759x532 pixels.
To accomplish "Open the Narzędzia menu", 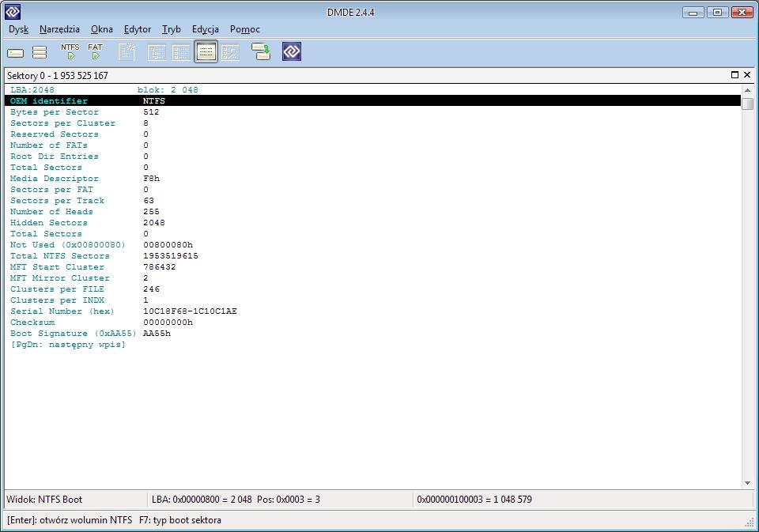I will point(59,29).
